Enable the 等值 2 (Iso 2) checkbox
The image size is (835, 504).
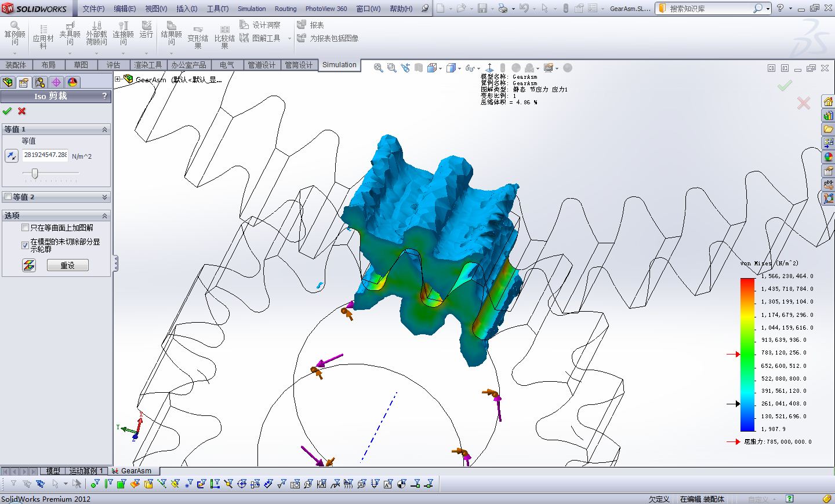[x=8, y=196]
